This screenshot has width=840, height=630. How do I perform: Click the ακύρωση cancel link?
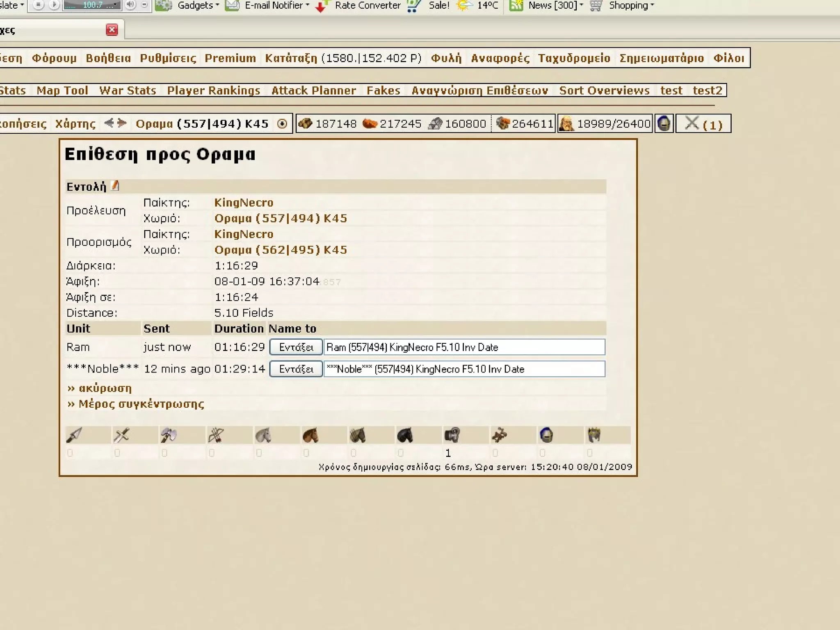105,388
